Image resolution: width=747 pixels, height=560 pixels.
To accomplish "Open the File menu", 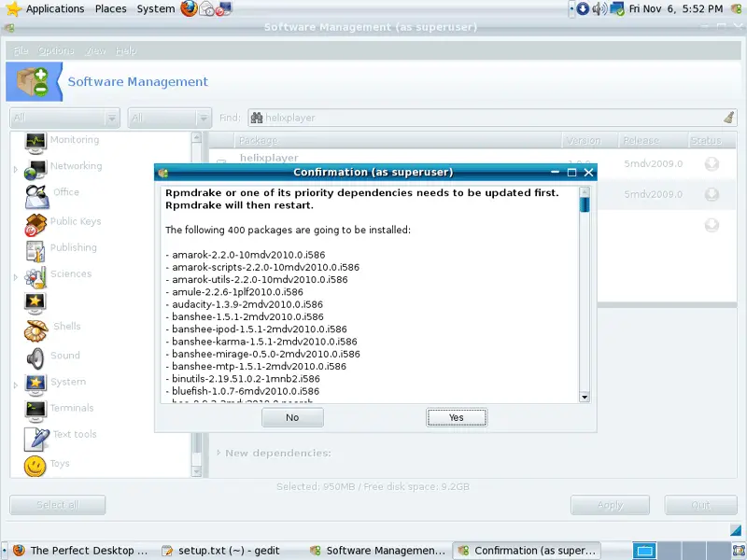I will click(21, 50).
